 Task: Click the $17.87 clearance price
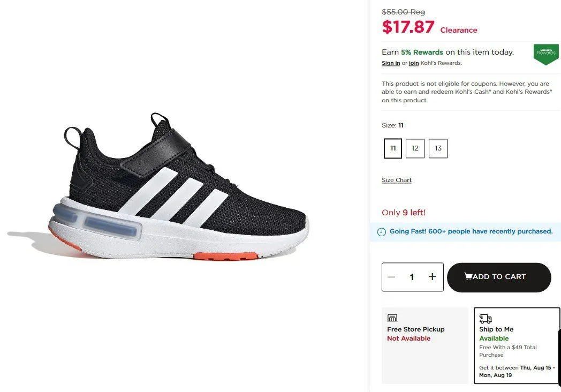point(408,27)
